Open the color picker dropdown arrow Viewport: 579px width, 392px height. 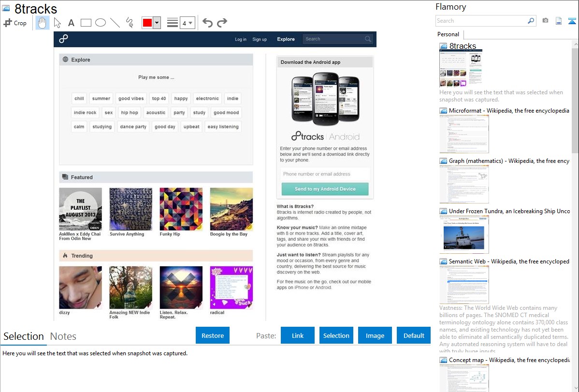[157, 23]
